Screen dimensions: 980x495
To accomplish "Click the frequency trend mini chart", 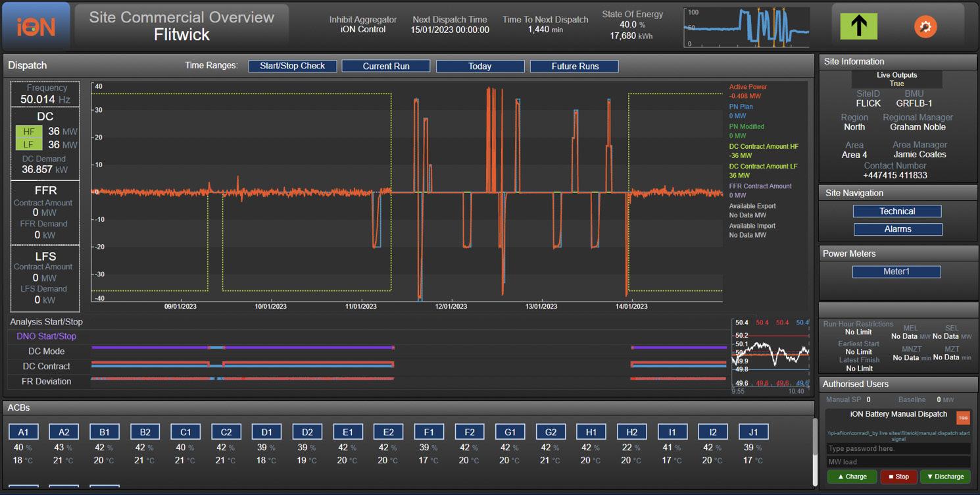I will tap(771, 353).
